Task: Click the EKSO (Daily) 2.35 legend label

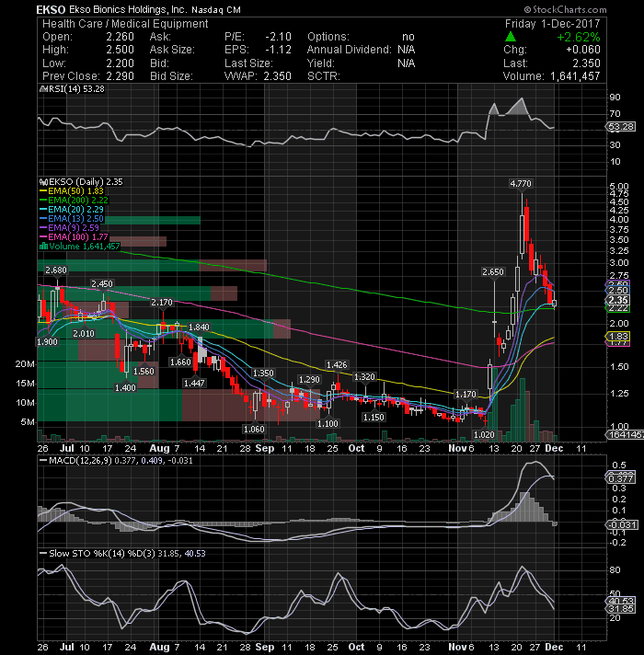Action: (82, 182)
